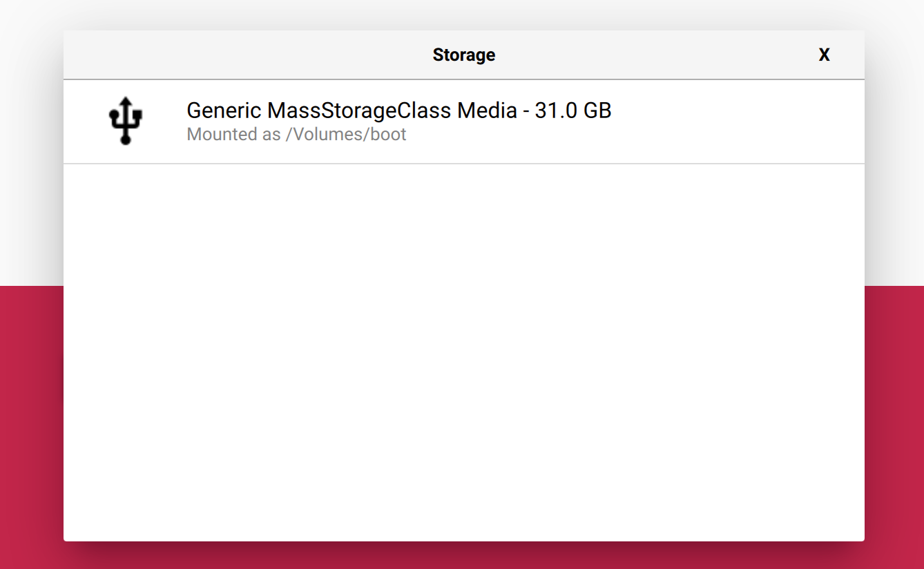The image size is (924, 569).
Task: Click gray backdrop above the Storage dialog
Action: 463,15
